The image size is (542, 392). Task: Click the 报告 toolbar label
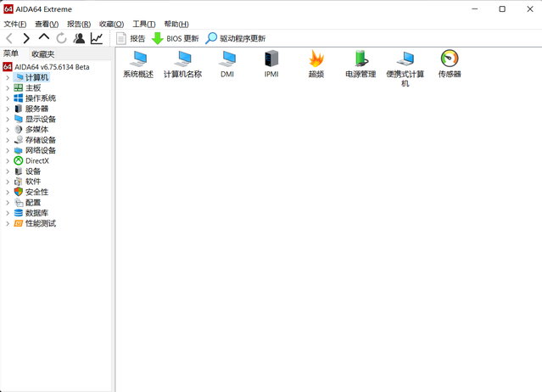[x=137, y=39]
